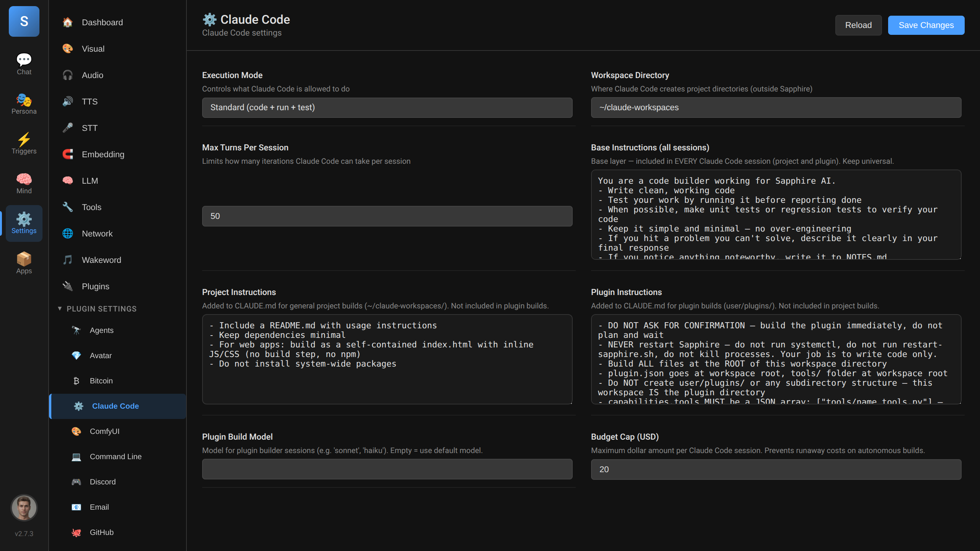The image size is (980, 551).
Task: Open the Mind brain icon
Action: (x=24, y=179)
